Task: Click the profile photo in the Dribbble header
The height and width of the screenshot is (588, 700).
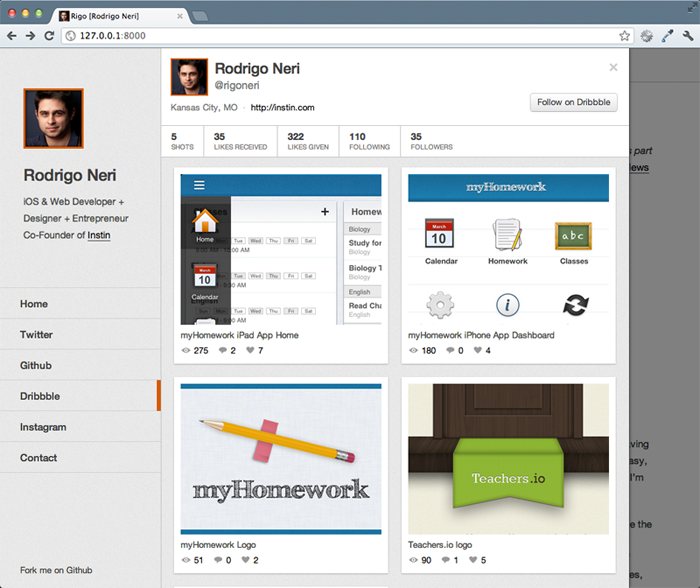Action: coord(189,77)
